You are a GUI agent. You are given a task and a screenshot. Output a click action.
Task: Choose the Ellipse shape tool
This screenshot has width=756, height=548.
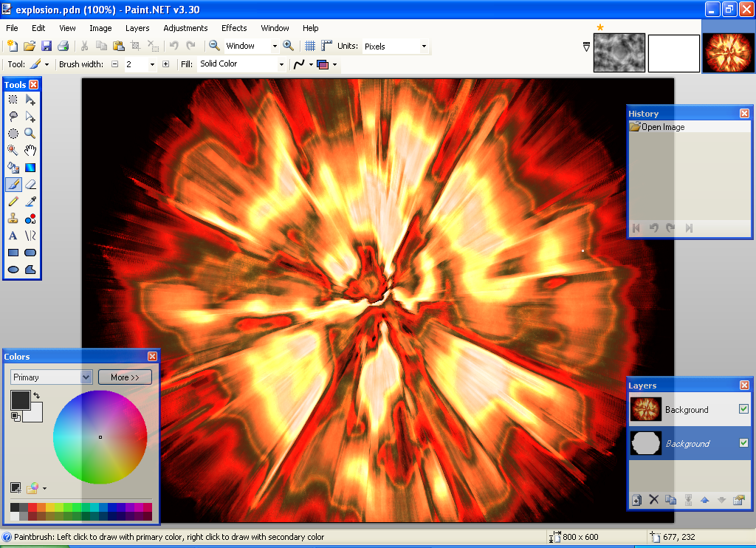(x=13, y=269)
